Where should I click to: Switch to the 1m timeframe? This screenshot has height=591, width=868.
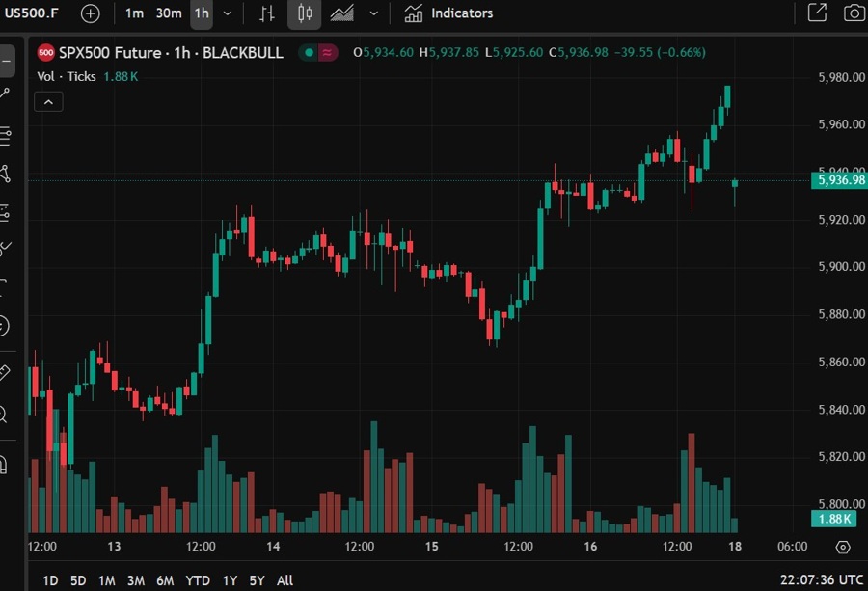pyautogui.click(x=135, y=13)
